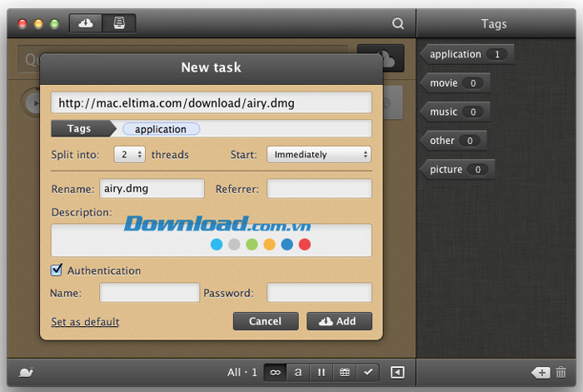This screenshot has width=583, height=392.
Task: Collapse the Tags sidebar panel
Action: [x=397, y=372]
